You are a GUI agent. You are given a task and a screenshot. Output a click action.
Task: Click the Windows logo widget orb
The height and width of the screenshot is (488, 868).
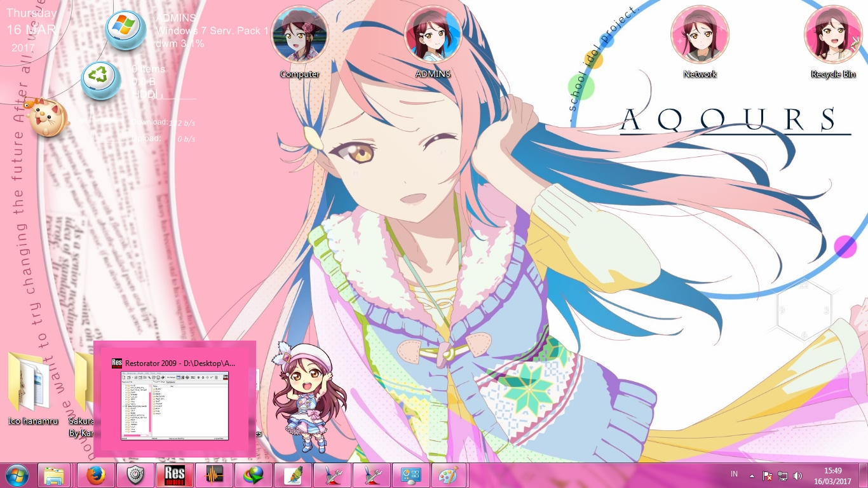[125, 30]
